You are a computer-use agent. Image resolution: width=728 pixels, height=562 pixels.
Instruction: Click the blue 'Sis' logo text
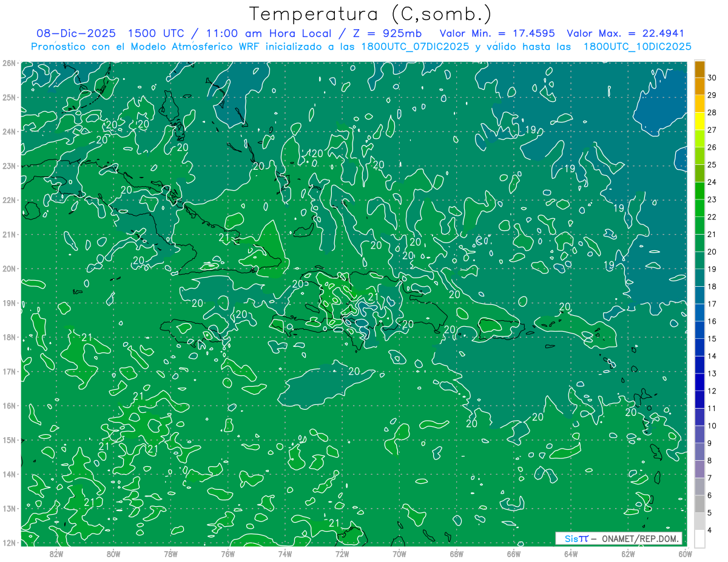click(572, 538)
